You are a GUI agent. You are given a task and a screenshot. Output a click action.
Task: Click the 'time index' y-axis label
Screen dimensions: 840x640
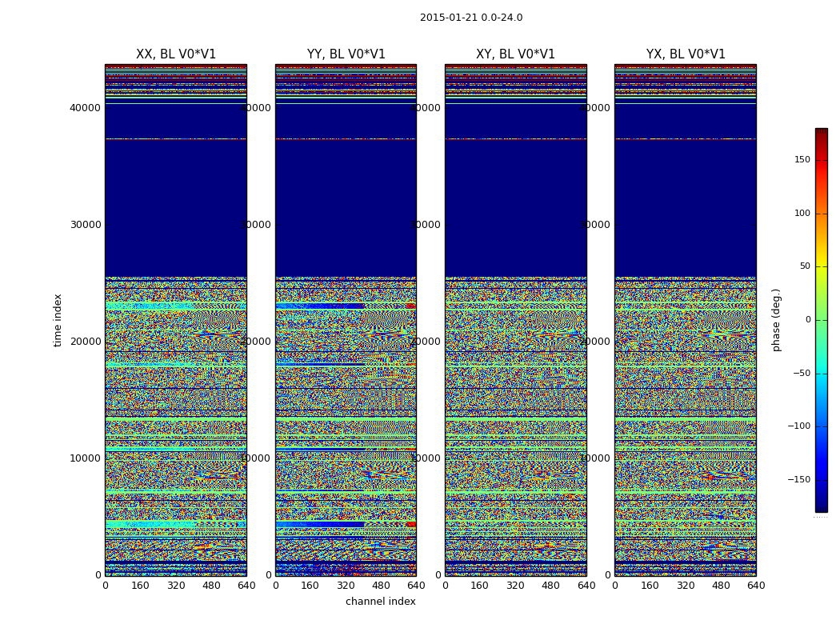(58, 320)
